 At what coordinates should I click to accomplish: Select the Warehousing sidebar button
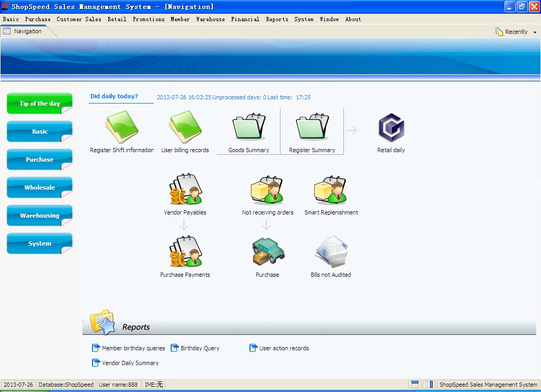tap(40, 216)
